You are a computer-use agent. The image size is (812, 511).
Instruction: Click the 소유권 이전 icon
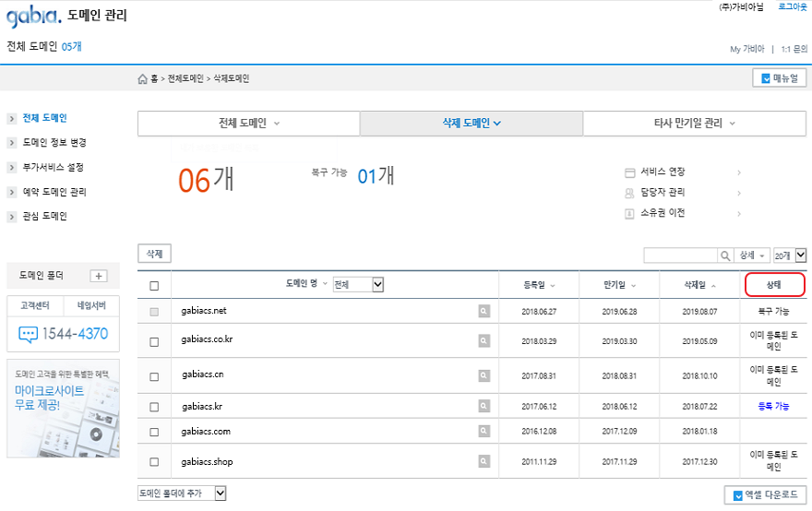click(x=629, y=213)
